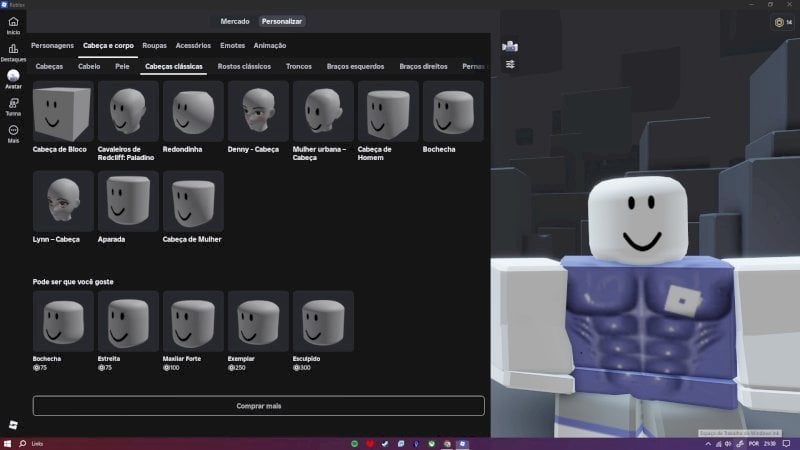Go to the Animação tab
The image size is (800, 450).
pos(269,45)
